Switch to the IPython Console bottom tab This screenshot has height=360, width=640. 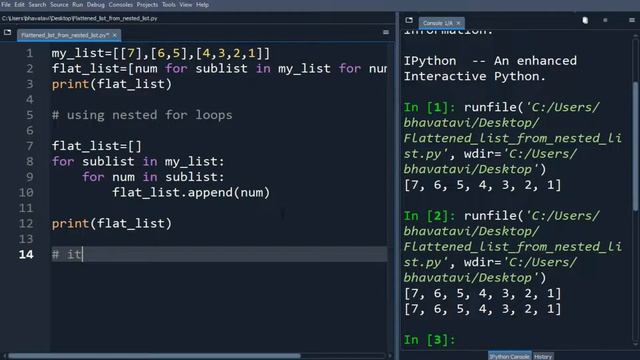pyautogui.click(x=509, y=356)
